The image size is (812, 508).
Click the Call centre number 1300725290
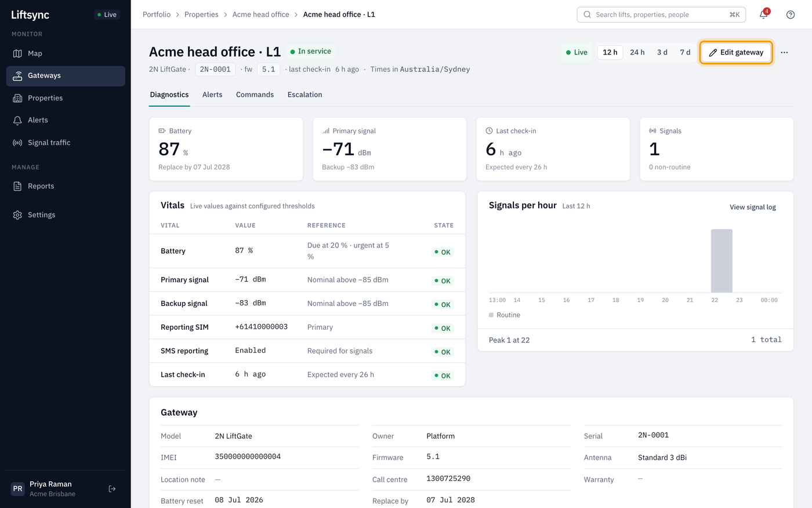(448, 479)
